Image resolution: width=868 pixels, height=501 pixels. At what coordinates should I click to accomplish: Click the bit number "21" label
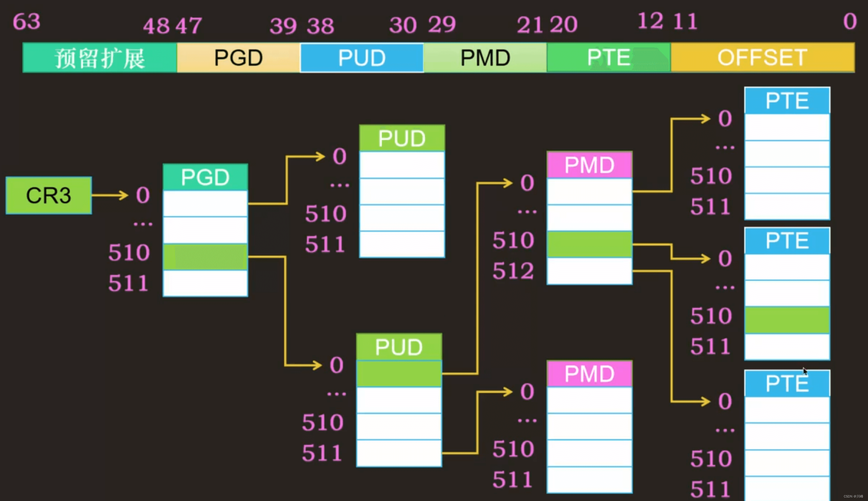530,25
